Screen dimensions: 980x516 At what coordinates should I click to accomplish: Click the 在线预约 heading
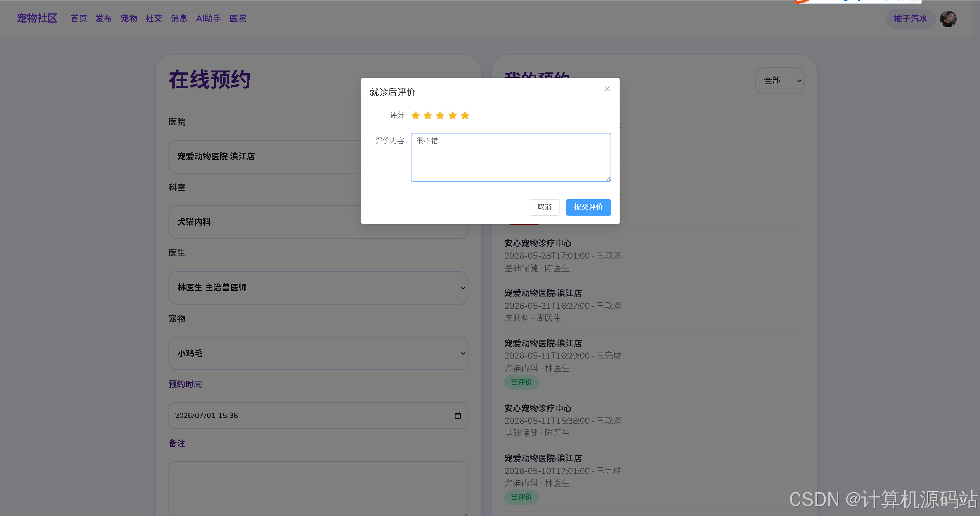point(209,80)
